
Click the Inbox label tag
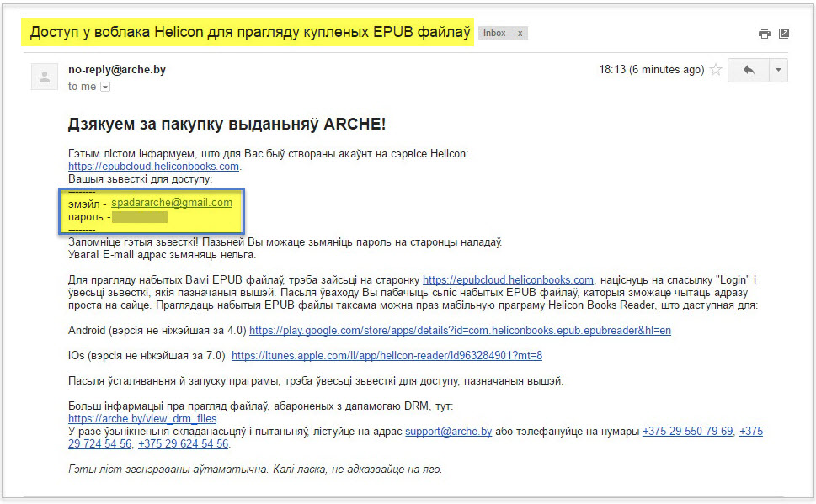(494, 34)
